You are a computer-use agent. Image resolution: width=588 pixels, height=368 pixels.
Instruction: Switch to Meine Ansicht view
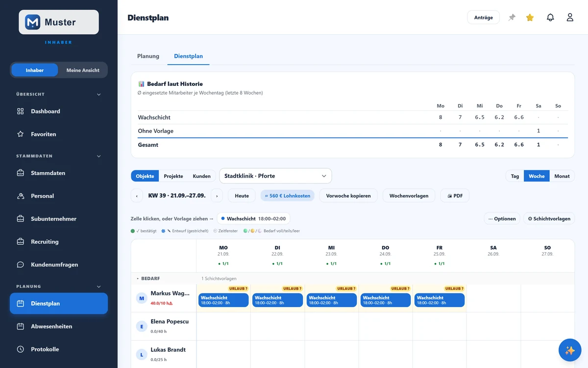point(83,70)
